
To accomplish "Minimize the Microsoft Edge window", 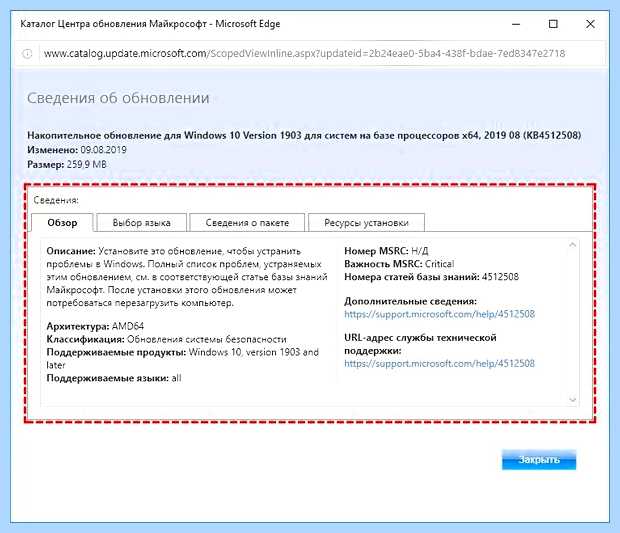I will coord(516,24).
